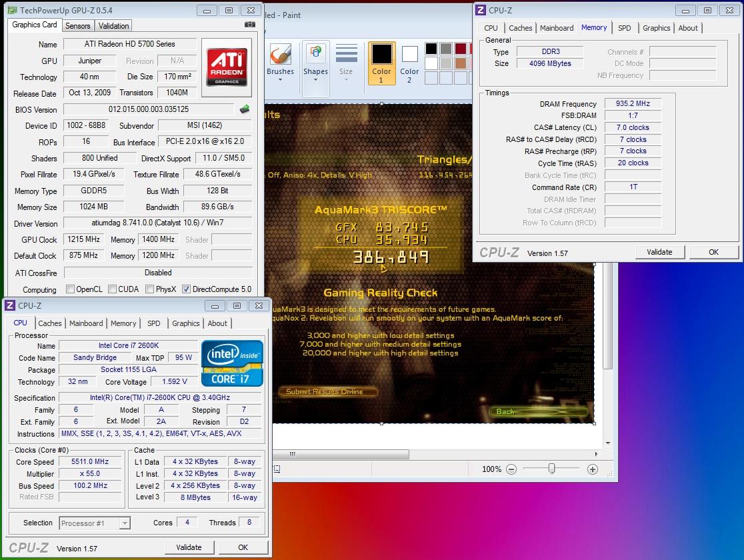Switch to Validation tab in GPU-Z
The width and height of the screenshot is (744, 560).
click(x=113, y=26)
